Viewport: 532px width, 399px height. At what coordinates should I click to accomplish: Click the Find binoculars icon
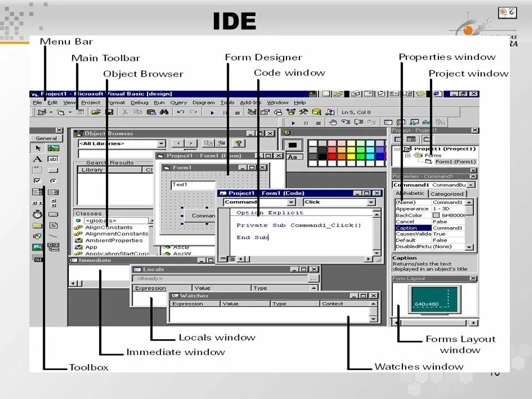[x=164, y=112]
